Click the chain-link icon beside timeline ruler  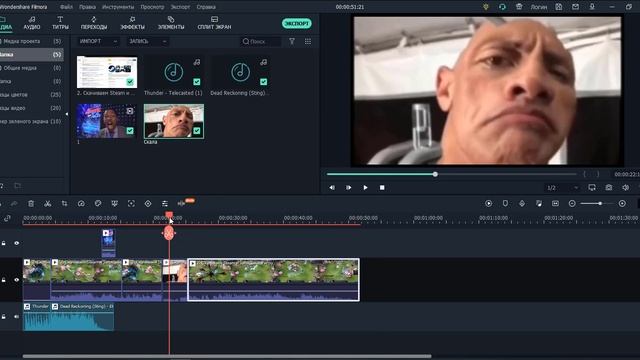pos(7,218)
